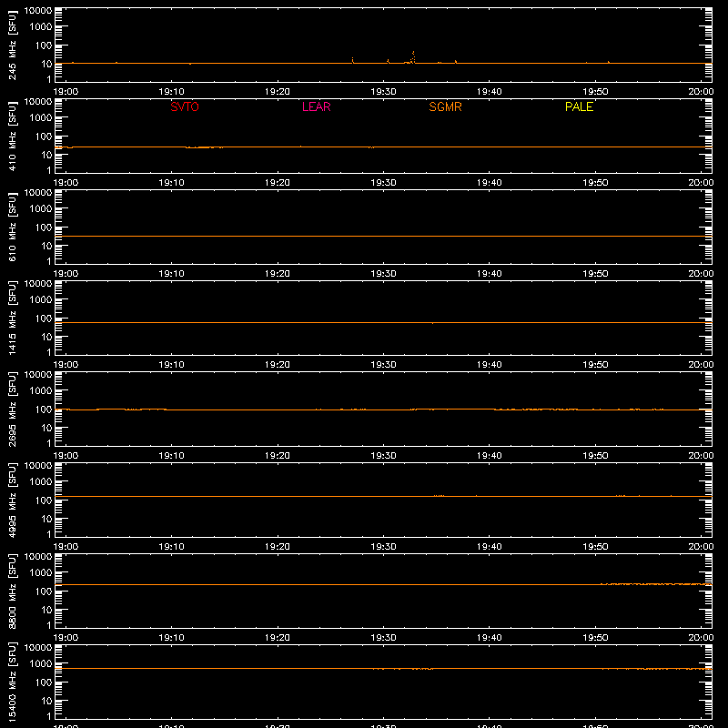Click the 19:30 label under the 245 MHz plot
The image size is (728, 728).
point(383,92)
